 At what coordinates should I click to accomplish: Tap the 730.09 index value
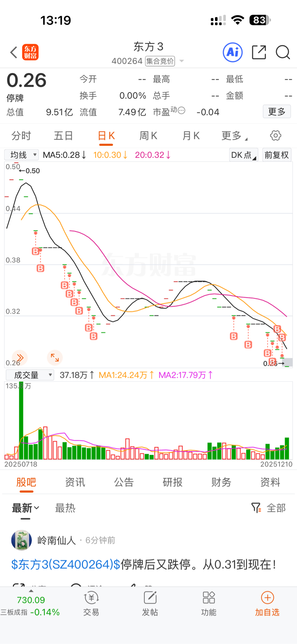[31, 600]
